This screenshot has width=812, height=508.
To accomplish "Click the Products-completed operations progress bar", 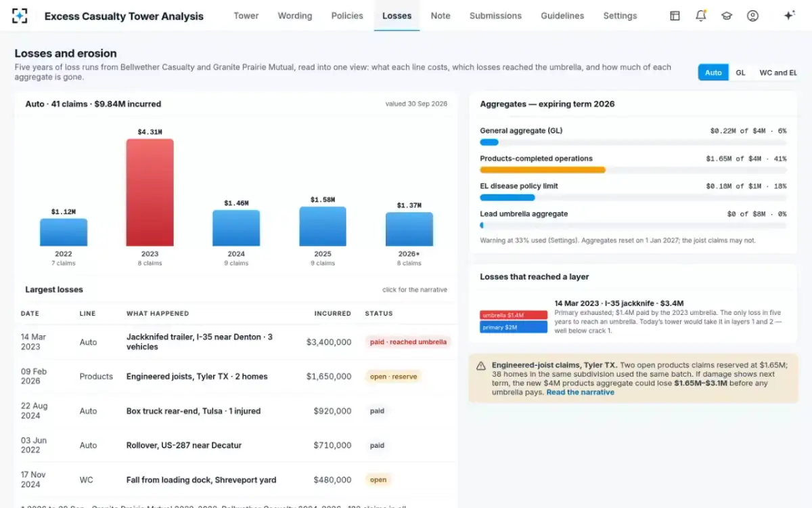I will [x=633, y=170].
